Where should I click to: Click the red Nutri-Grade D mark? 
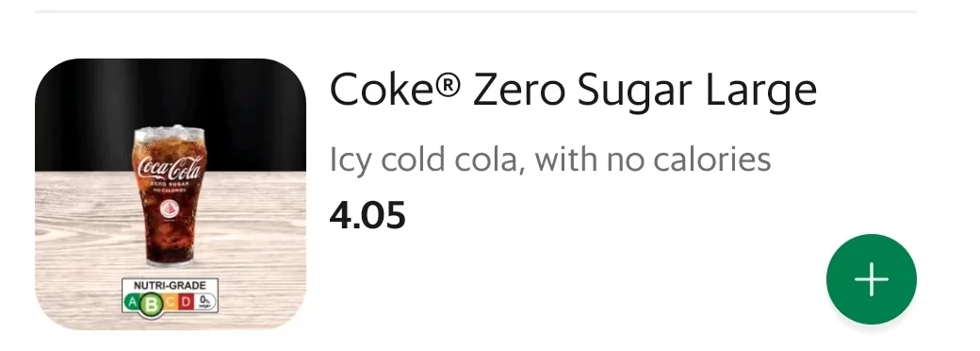coord(186,303)
